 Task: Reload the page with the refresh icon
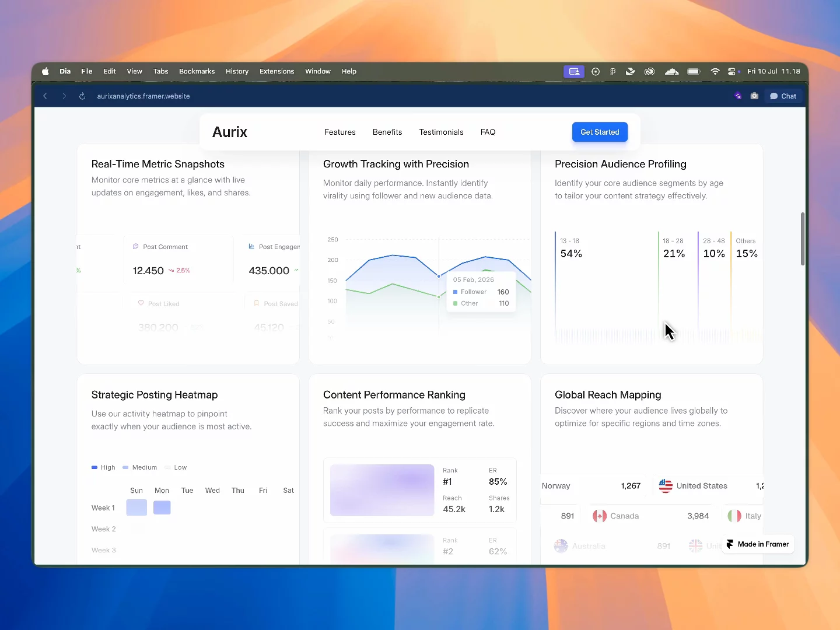pyautogui.click(x=82, y=96)
